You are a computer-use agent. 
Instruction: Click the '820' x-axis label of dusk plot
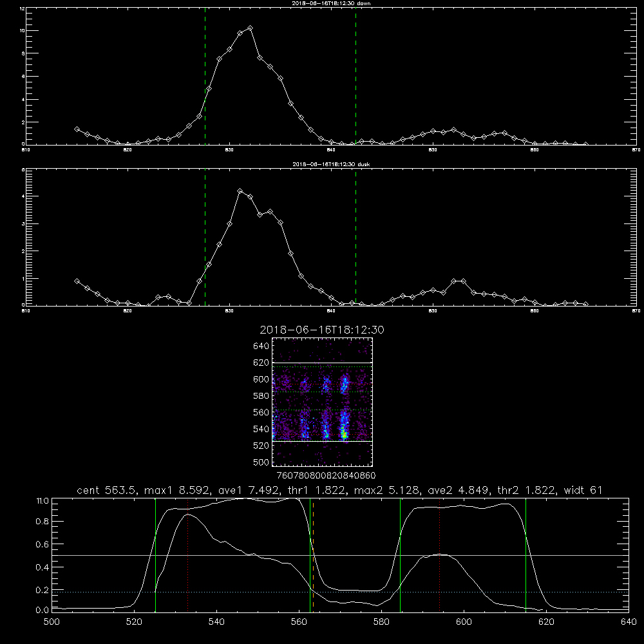(x=128, y=311)
